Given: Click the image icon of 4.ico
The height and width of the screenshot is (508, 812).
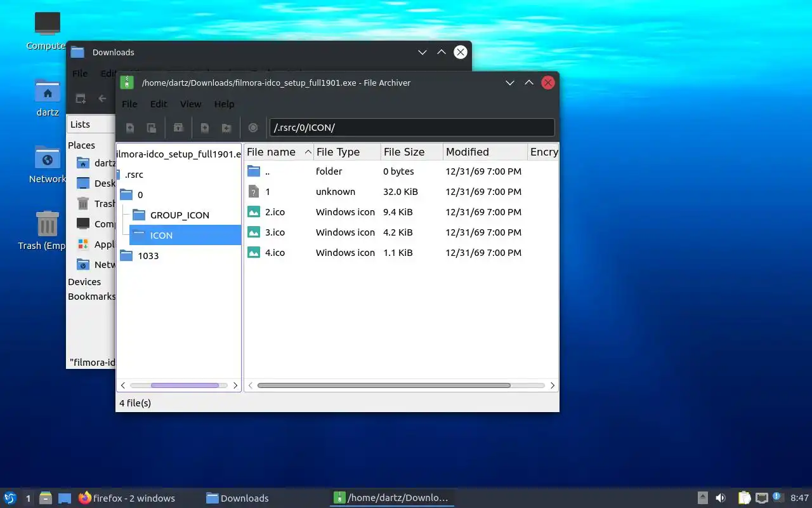Looking at the screenshot, I should 254,252.
